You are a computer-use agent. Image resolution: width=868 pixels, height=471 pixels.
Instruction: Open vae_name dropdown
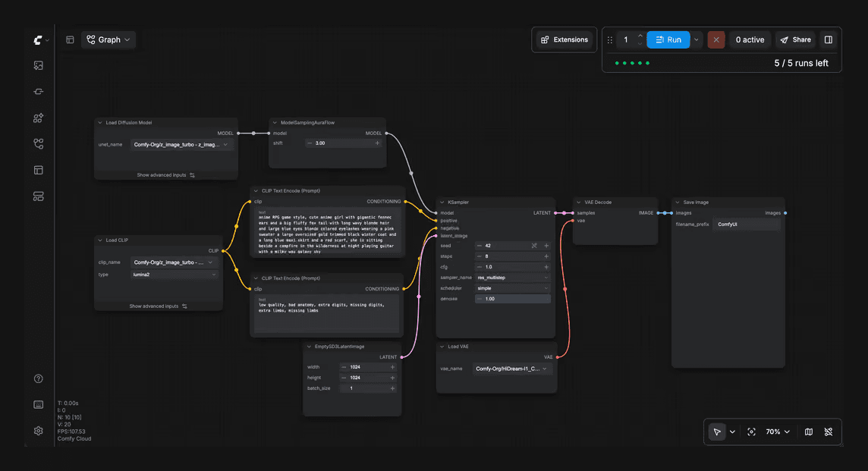[512, 369]
